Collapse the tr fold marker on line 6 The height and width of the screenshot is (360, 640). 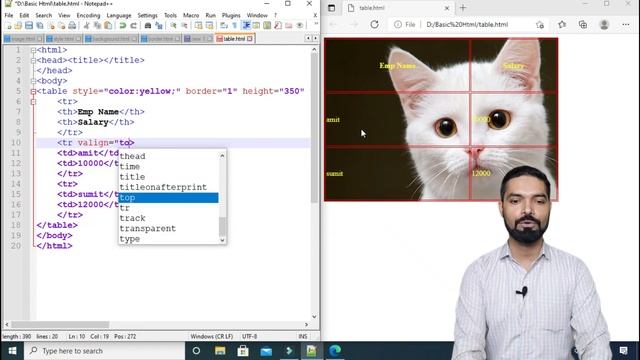(x=33, y=102)
